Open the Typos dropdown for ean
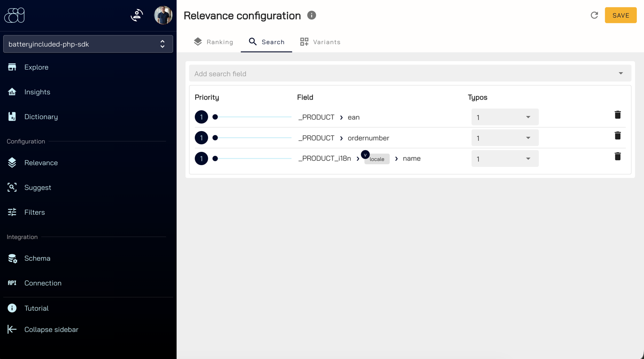Screen dimensions: 644x359 coord(505,117)
